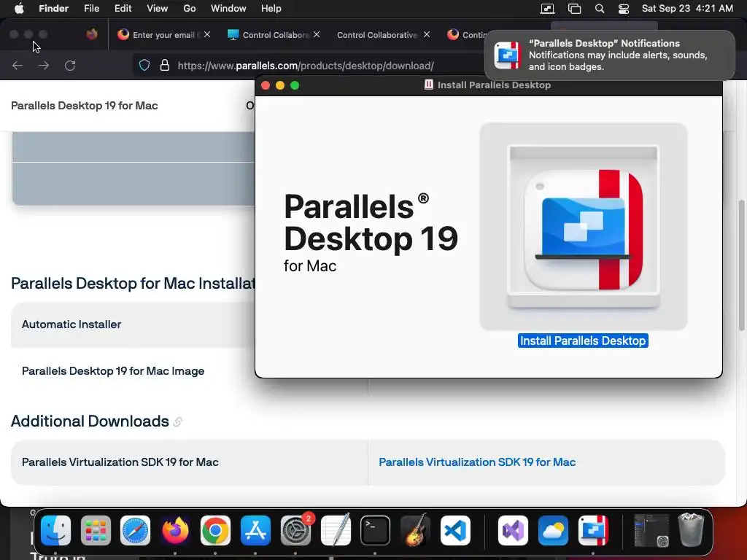This screenshot has height=560, width=747.
Task: Open the Help menu
Action: 271,9
